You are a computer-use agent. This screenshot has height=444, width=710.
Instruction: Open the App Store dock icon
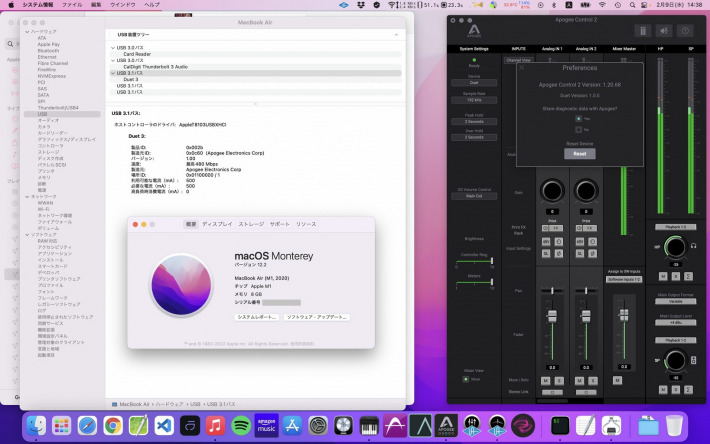point(292,425)
